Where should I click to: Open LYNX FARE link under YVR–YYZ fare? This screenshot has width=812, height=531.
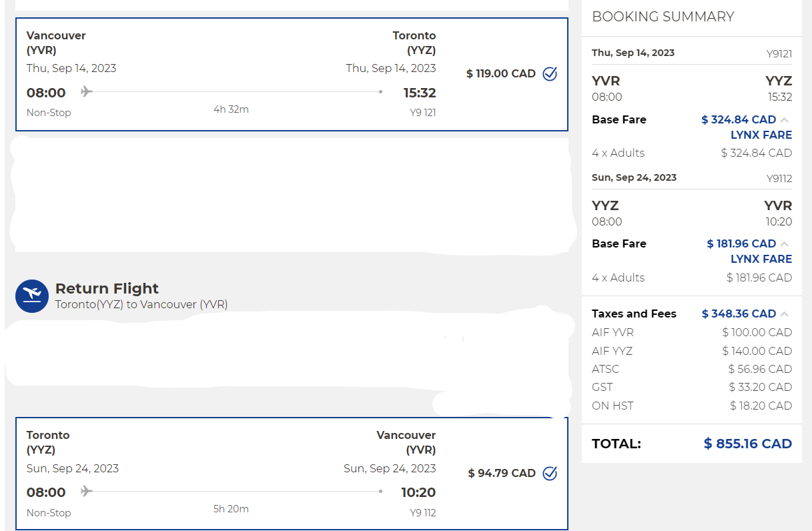click(x=761, y=135)
